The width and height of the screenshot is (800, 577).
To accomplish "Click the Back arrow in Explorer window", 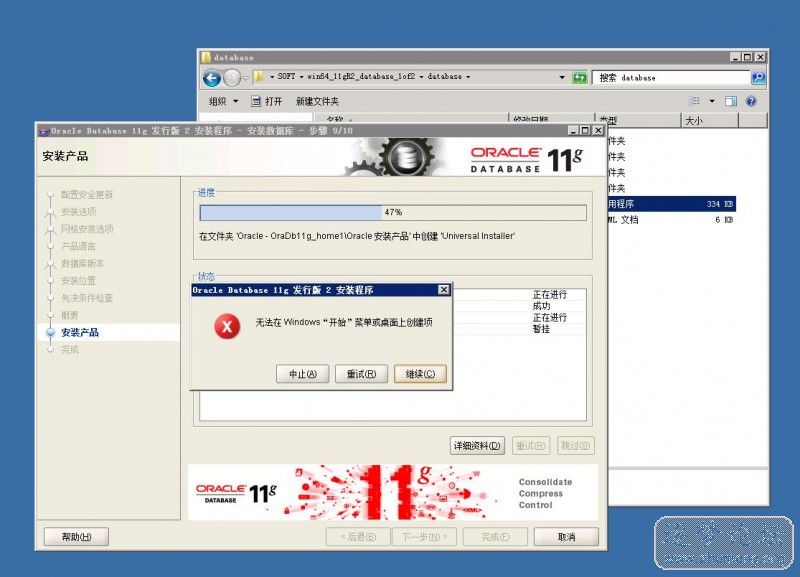I will tap(212, 78).
